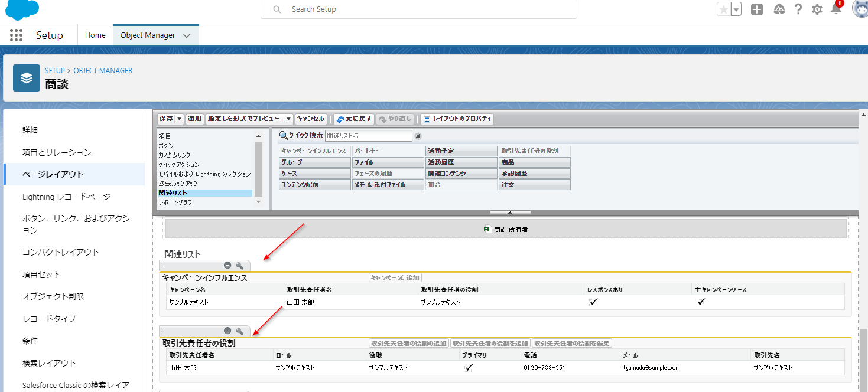Open the Setup gear menu
The height and width of the screenshot is (392, 868).
coord(817,9)
